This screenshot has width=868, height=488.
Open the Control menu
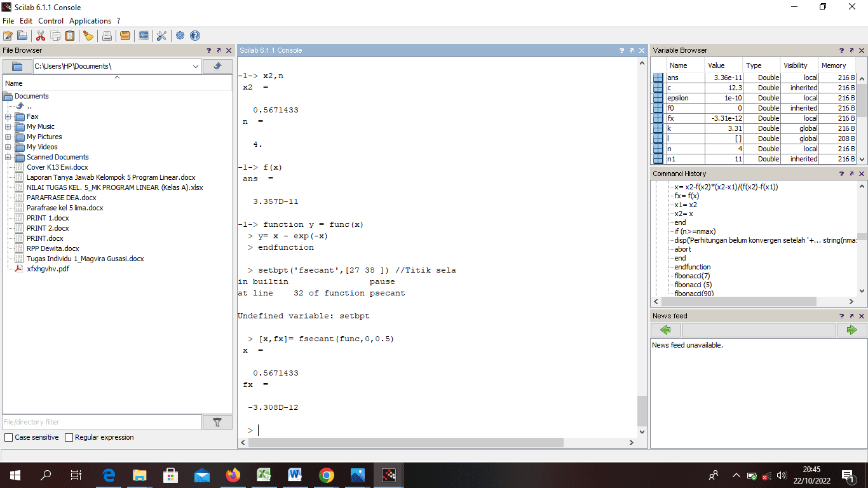click(x=51, y=21)
